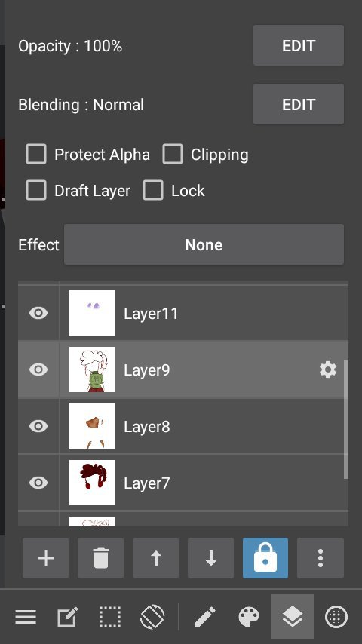Open the Effect None dropdown

(204, 245)
